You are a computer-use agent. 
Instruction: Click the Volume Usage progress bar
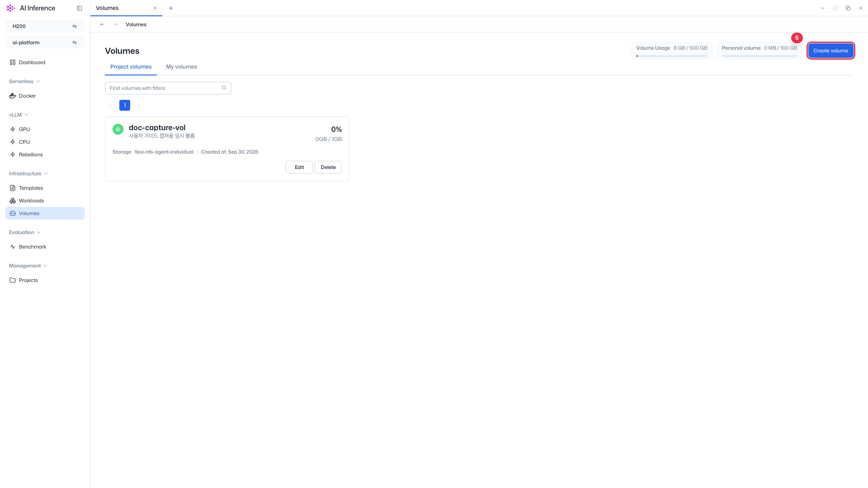672,56
